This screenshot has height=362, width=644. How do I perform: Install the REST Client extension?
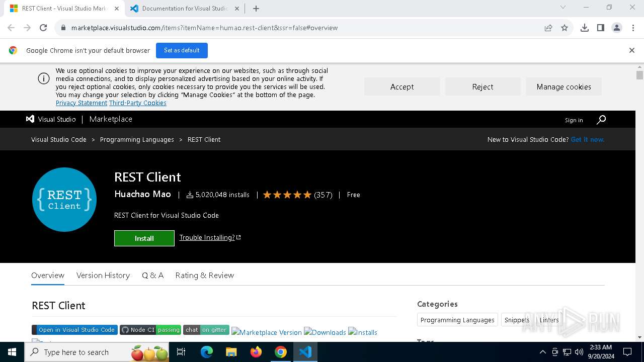pos(144,238)
